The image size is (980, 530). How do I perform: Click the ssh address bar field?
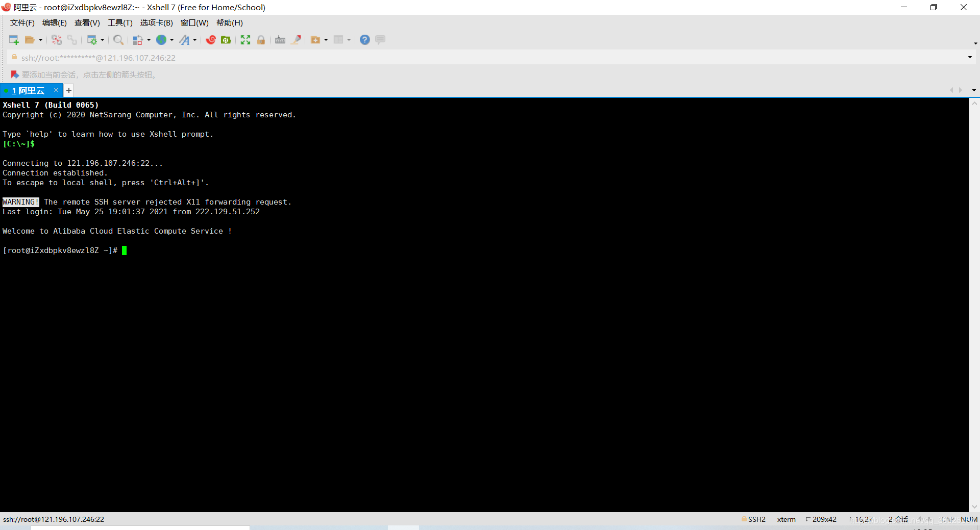[490, 58]
